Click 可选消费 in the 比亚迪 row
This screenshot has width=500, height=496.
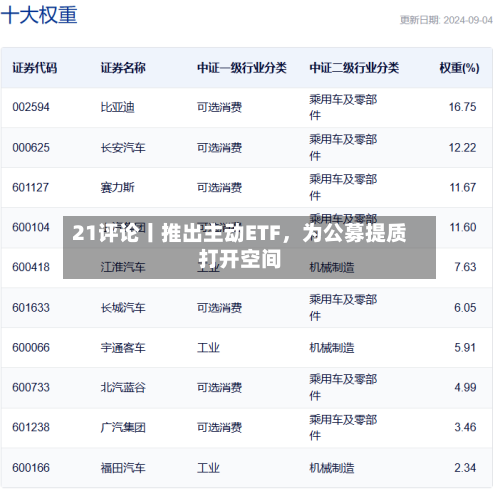(219, 107)
